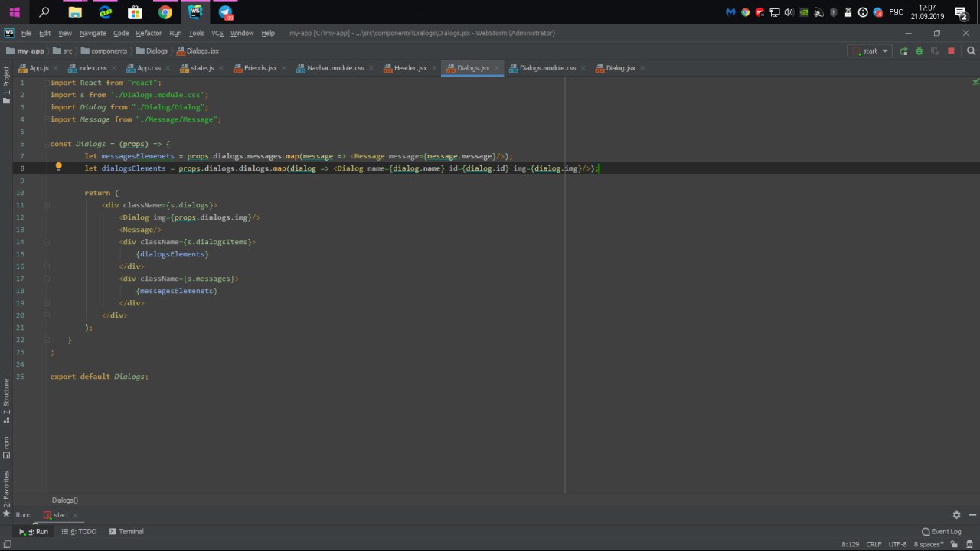Viewport: 980px width, 551px height.
Task: Close the Friends.jsx editor tab
Action: coord(285,68)
